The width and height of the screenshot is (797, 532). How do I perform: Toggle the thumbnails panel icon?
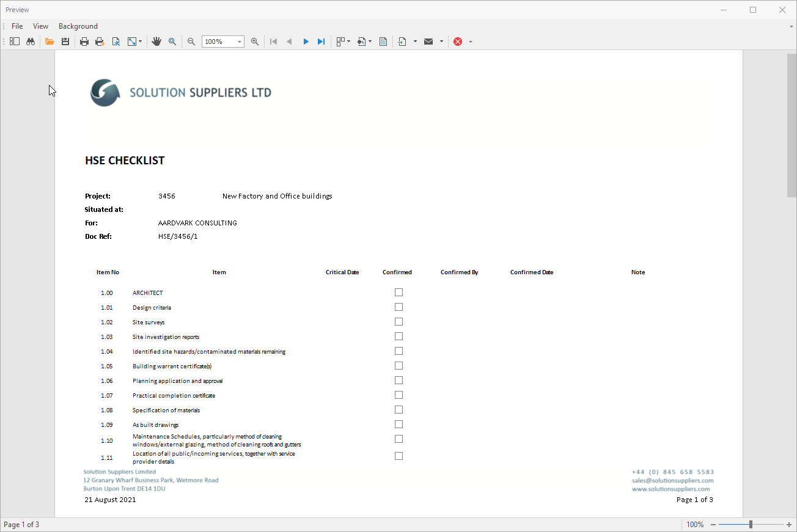click(15, 42)
